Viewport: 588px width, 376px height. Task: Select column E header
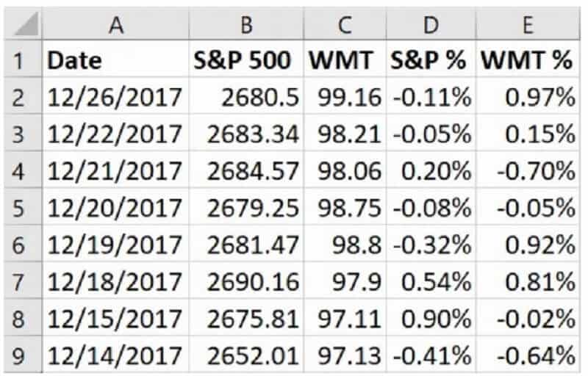coord(528,24)
